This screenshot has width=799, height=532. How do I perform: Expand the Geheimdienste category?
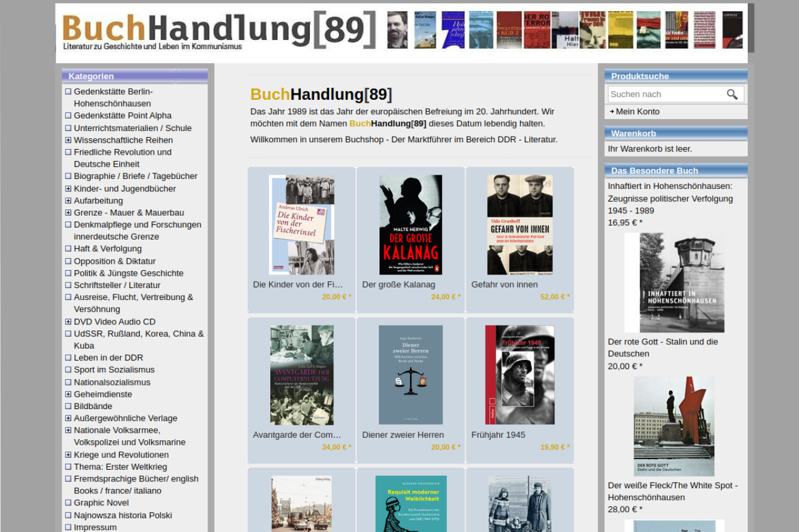pos(68,394)
